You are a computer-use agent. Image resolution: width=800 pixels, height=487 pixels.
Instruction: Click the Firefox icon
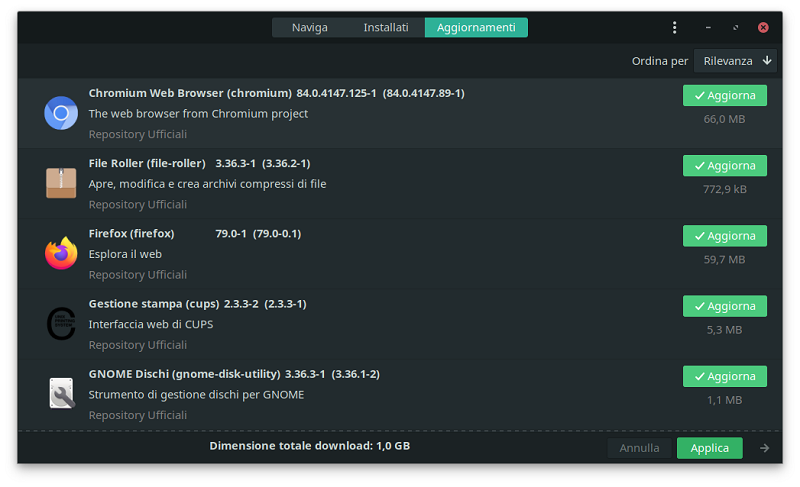(x=61, y=252)
